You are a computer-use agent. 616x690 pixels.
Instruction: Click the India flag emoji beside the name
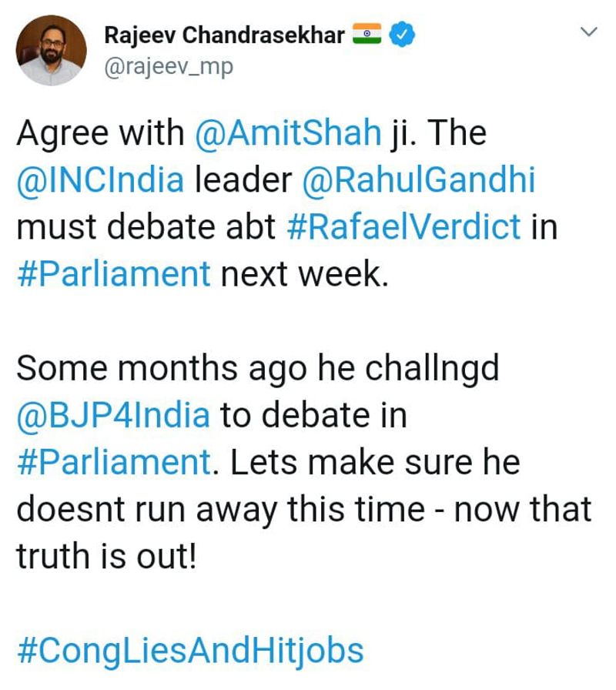pyautogui.click(x=369, y=35)
